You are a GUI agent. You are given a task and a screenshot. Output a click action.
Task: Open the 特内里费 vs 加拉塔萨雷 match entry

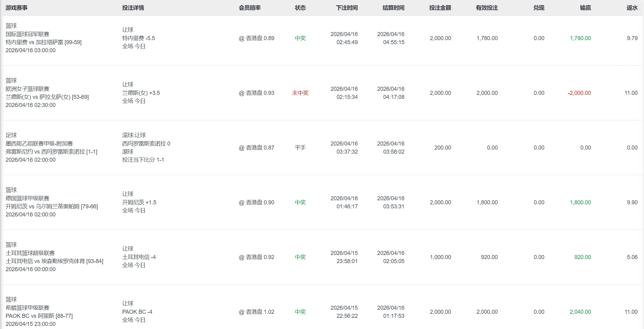[44, 42]
